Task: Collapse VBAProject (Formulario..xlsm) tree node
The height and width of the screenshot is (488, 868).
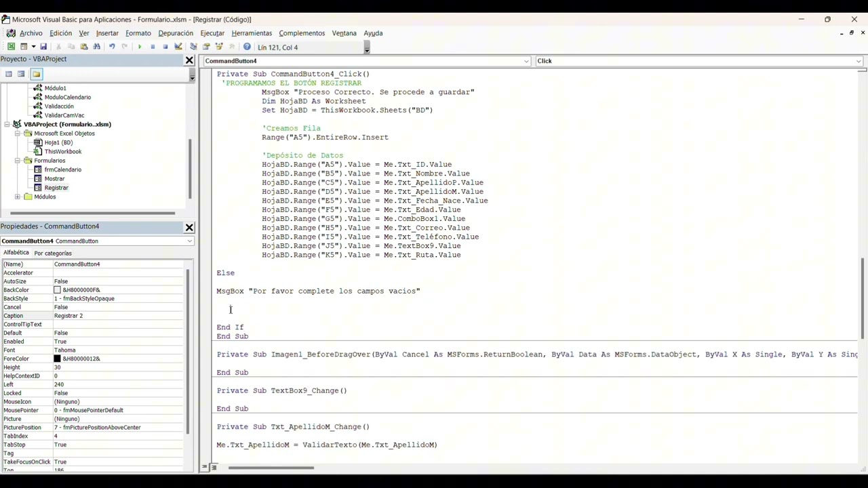Action: coord(7,125)
